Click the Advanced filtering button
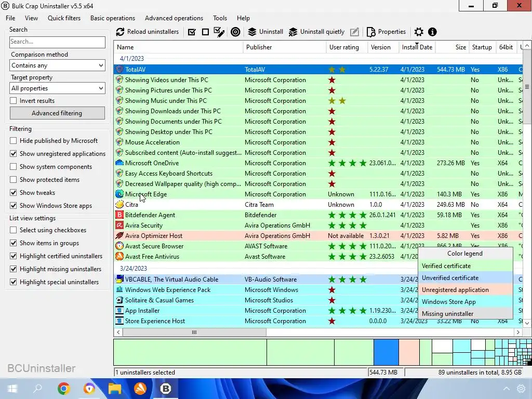Image resolution: width=532 pixels, height=399 pixels. pyautogui.click(x=57, y=113)
